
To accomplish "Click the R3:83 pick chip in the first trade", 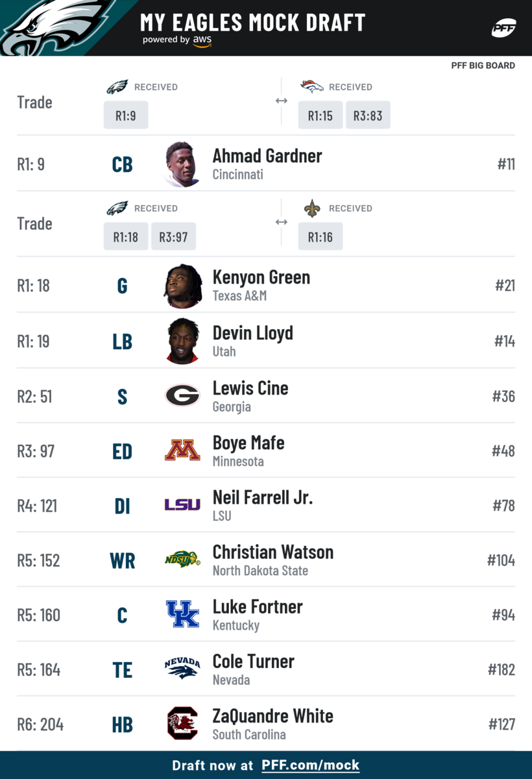I will (x=368, y=116).
